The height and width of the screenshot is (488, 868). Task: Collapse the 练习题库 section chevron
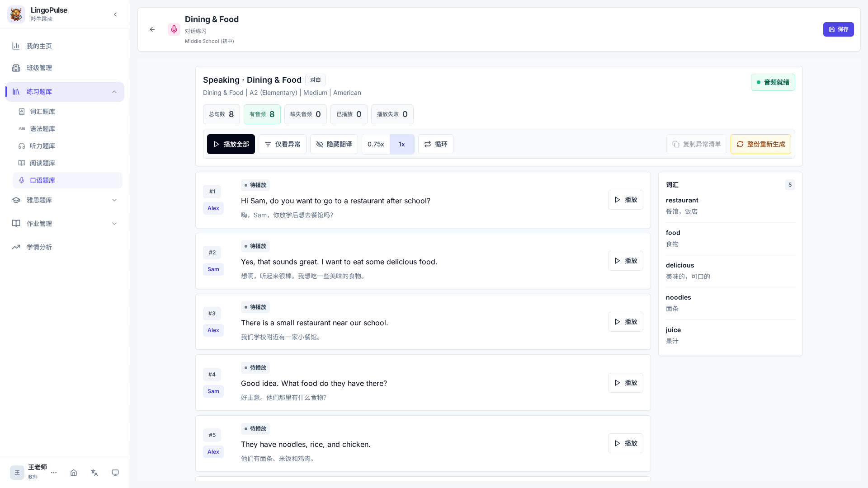tap(114, 92)
